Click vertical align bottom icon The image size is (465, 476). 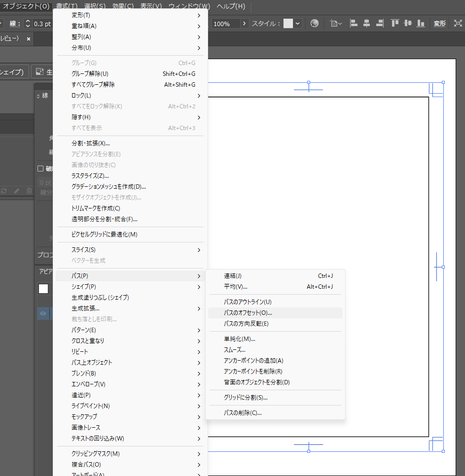(421, 23)
